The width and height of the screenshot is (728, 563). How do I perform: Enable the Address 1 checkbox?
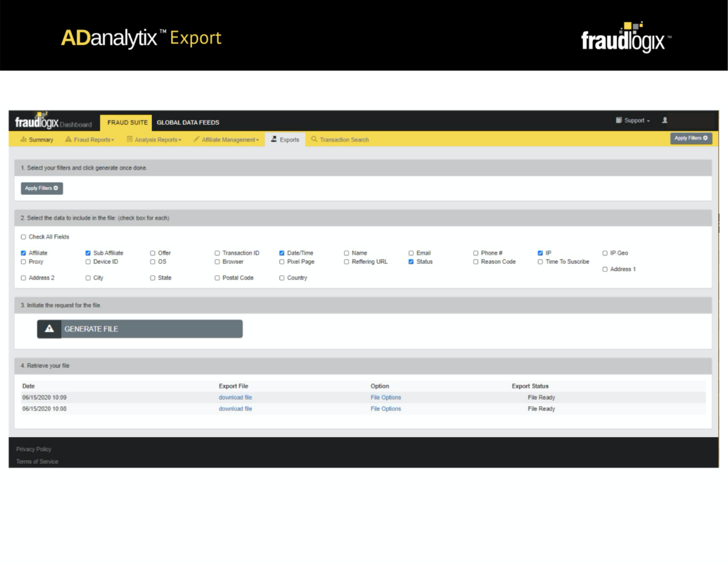pyautogui.click(x=604, y=270)
